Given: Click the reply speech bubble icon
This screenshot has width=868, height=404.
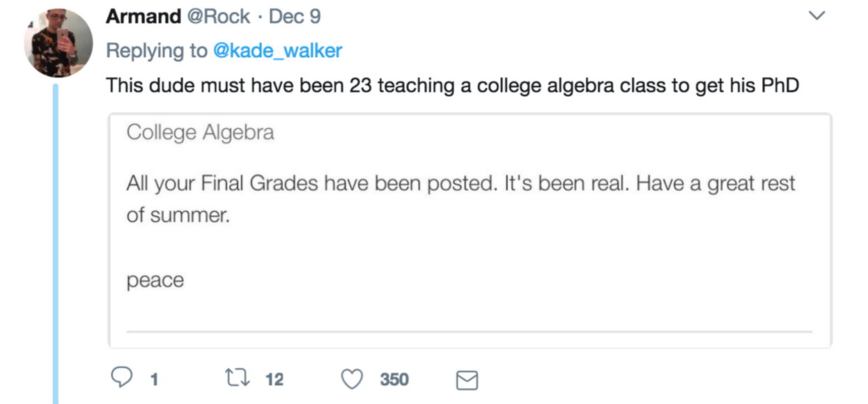Looking at the screenshot, I should coord(122,378).
